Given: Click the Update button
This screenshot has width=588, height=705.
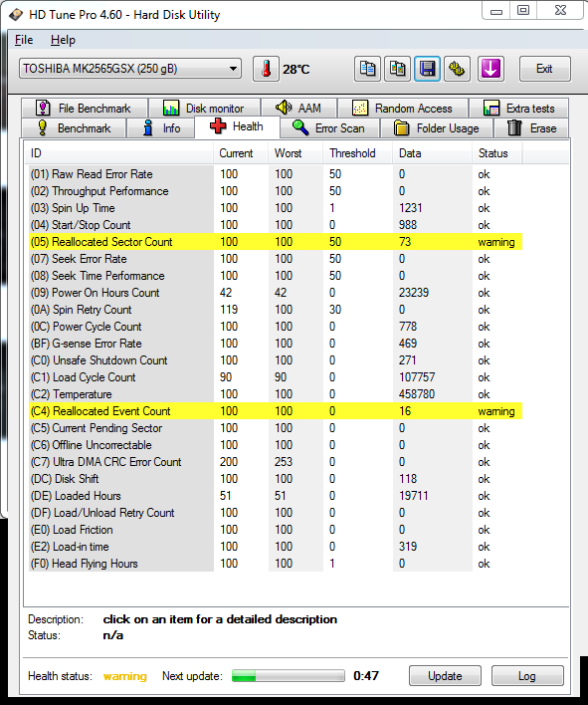Looking at the screenshot, I should 445,676.
